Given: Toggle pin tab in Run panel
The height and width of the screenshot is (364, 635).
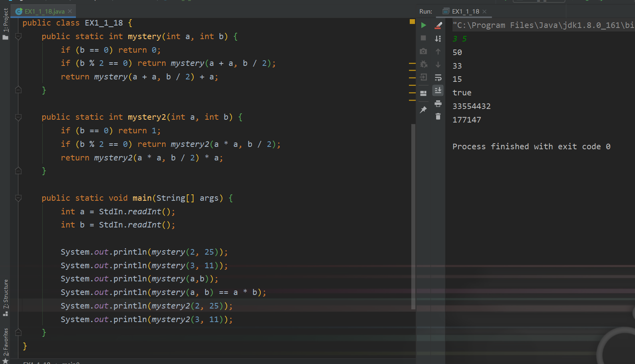Looking at the screenshot, I should 423,110.
